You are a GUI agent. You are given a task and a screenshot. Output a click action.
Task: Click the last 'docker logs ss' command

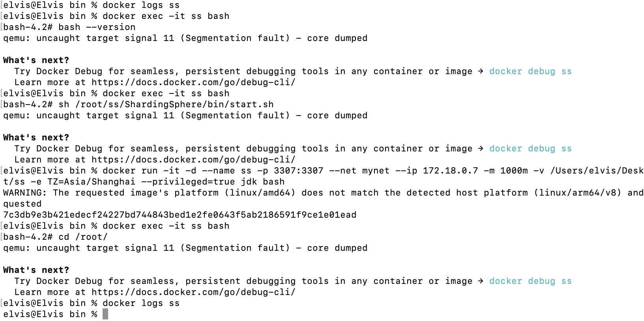(141, 303)
